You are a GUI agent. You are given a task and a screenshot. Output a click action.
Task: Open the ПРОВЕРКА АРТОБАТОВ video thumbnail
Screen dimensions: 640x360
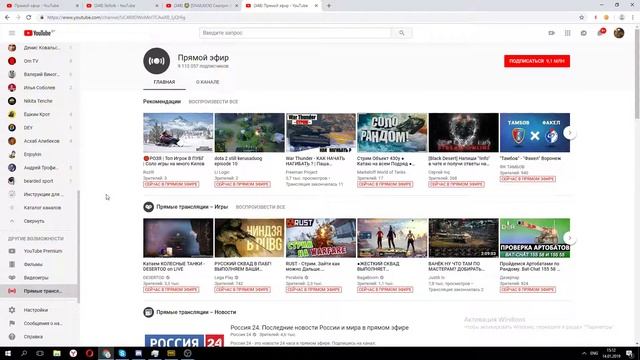pos(535,238)
